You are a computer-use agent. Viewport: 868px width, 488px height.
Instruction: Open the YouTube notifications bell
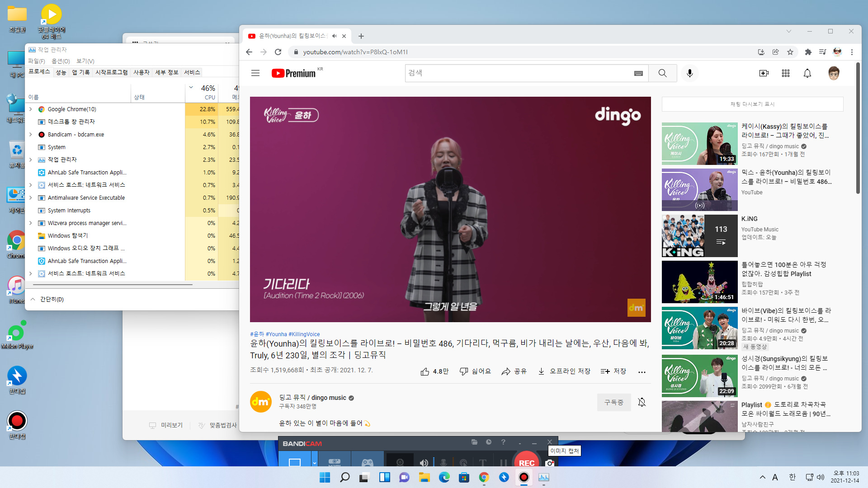(807, 73)
